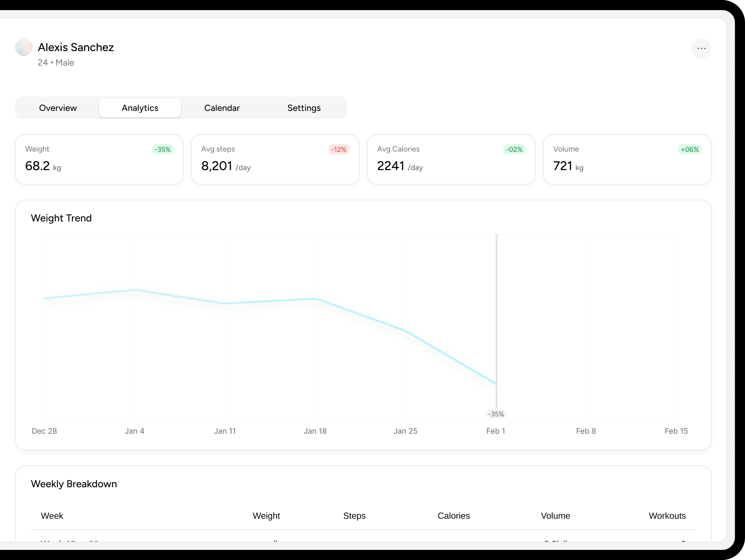Screen dimensions: 745x560
Task: Click the Volume metric card
Action: point(627,159)
